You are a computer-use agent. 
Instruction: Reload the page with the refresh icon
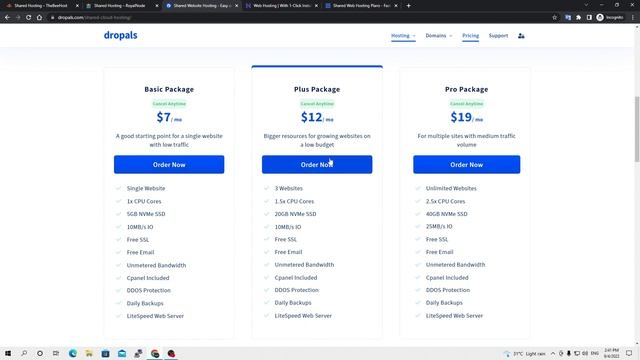(x=29, y=18)
